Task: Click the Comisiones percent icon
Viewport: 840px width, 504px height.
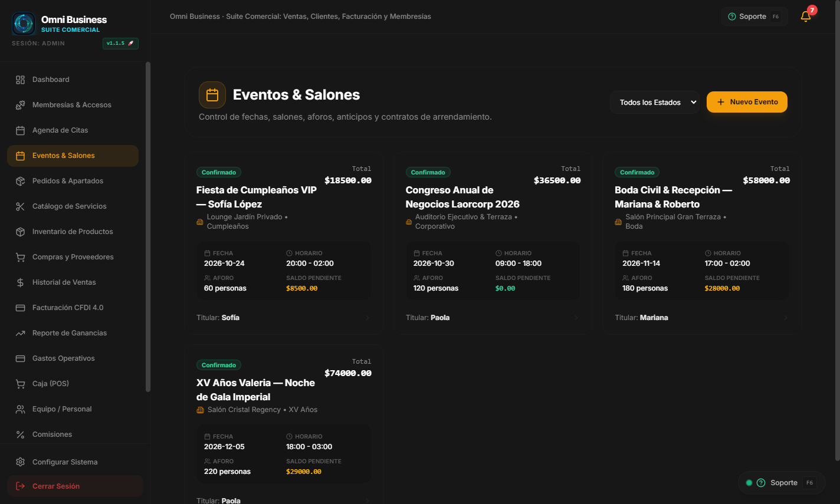Action: 20,434
